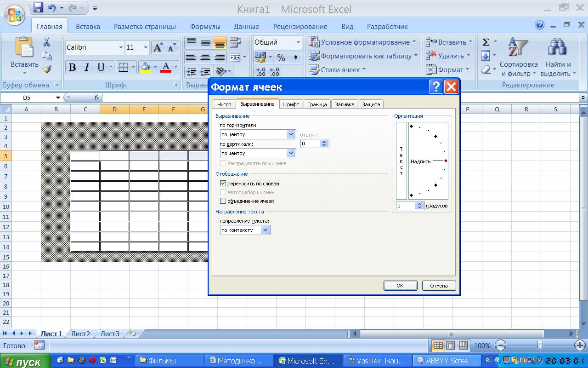Toggle Italic formatting

point(86,68)
